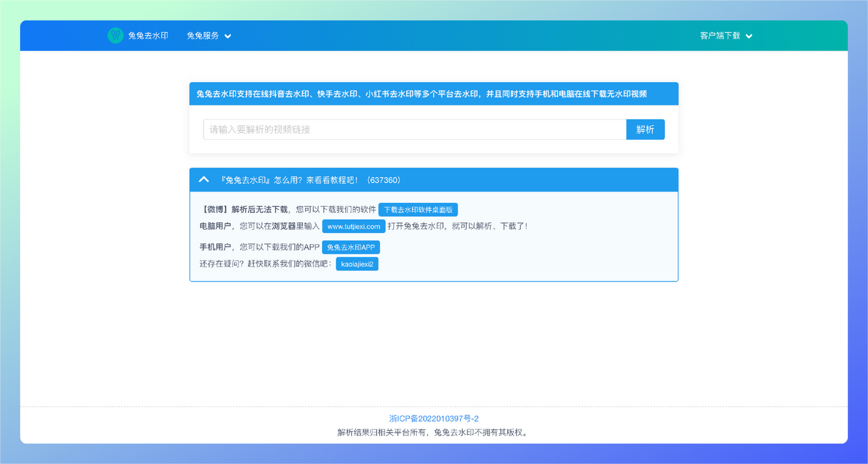Expand the 客户端下载 dropdown menu
Screen dimensions: 868x464
[x=726, y=36]
